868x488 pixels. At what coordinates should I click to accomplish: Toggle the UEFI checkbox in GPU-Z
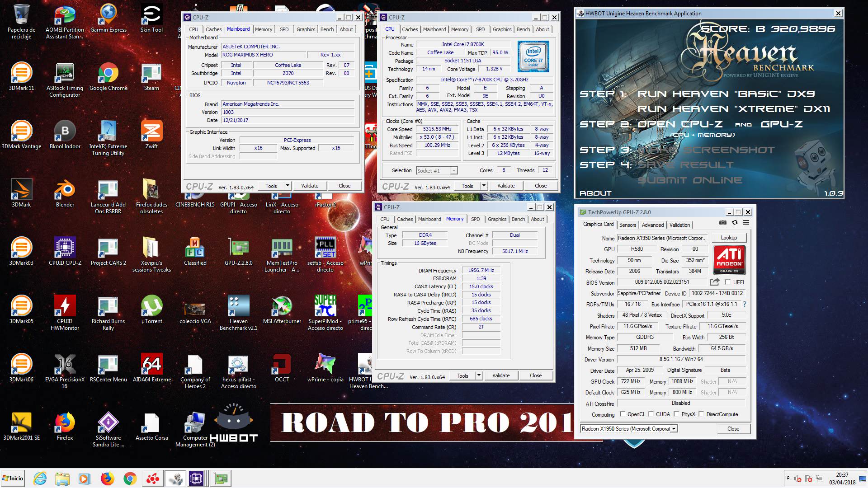tap(727, 282)
